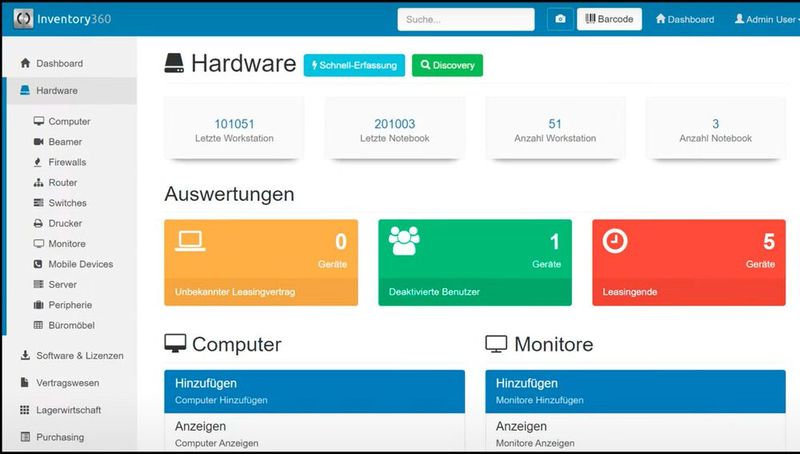
Task: Open the Firewalls submenu entry
Action: (67, 162)
